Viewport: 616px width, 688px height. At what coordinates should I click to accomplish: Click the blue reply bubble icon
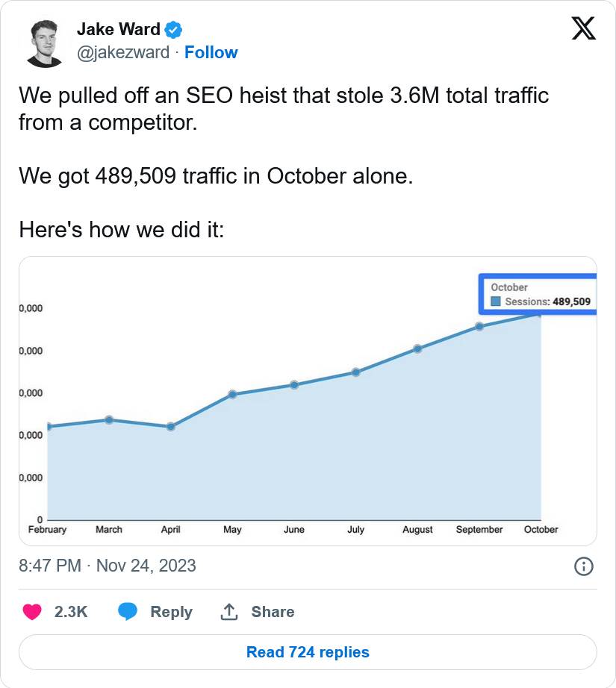[128, 611]
